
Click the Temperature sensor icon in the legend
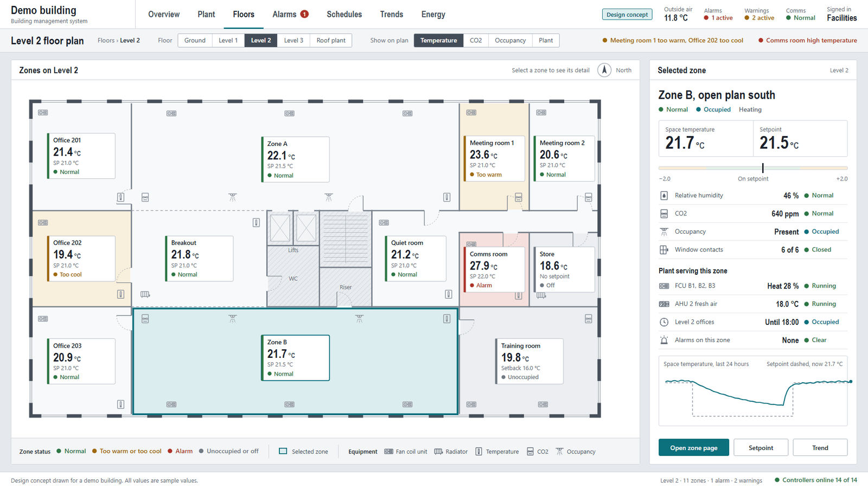click(x=478, y=452)
